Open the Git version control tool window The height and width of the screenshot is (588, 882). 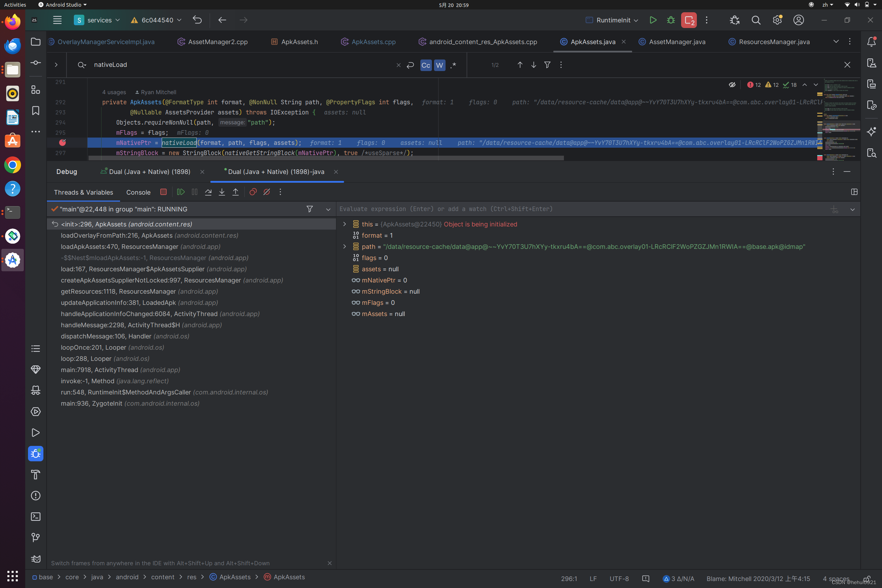tap(36, 538)
